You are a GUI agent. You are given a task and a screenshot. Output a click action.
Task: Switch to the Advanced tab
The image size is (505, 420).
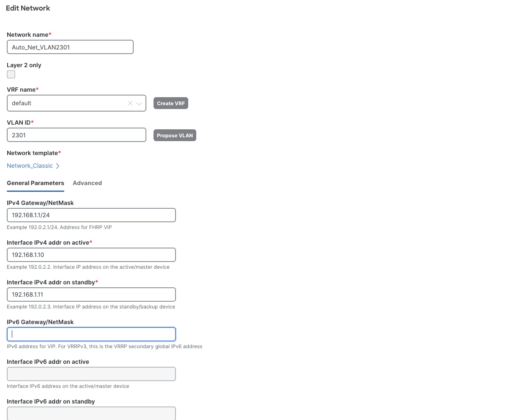tap(87, 183)
